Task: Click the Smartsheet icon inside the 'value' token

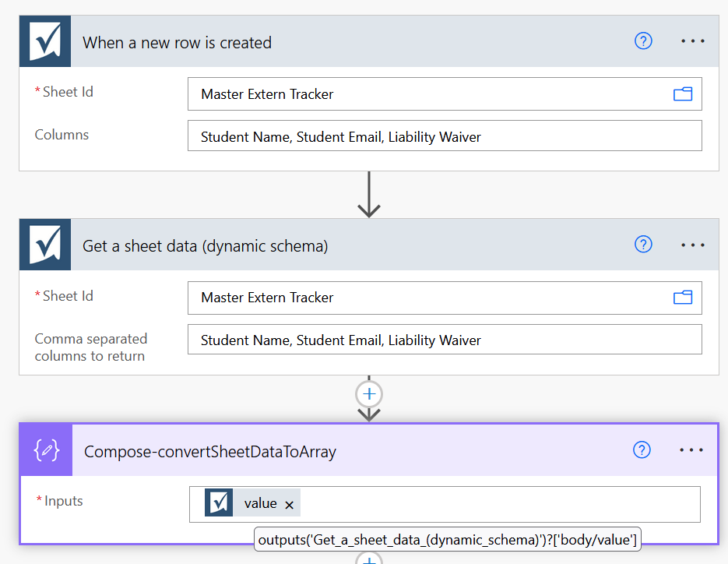Action: click(x=219, y=503)
